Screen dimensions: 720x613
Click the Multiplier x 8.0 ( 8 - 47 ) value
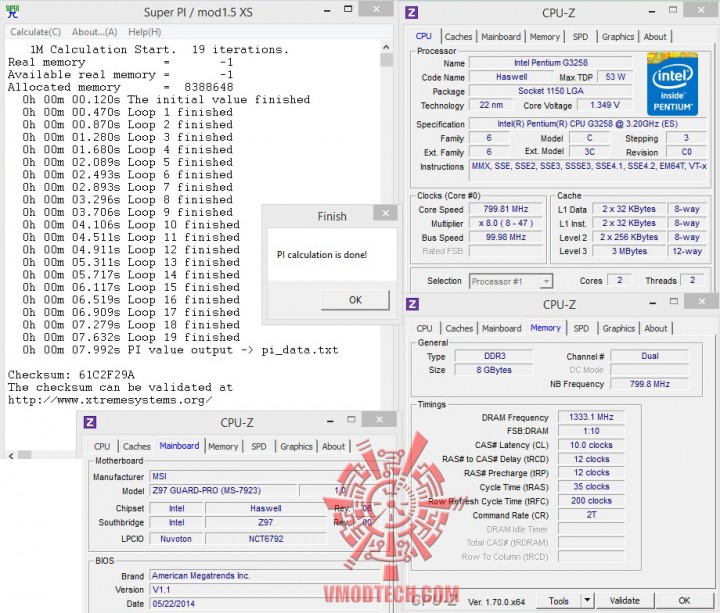click(506, 223)
